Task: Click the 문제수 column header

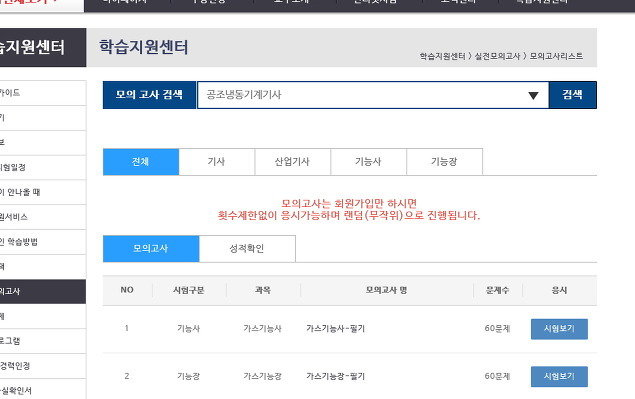Action: coord(497,290)
